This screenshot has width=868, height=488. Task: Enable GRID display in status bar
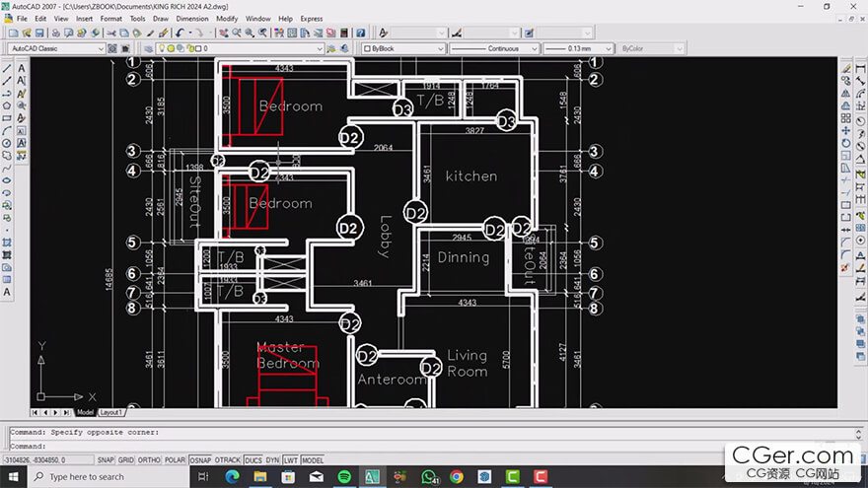(126, 460)
